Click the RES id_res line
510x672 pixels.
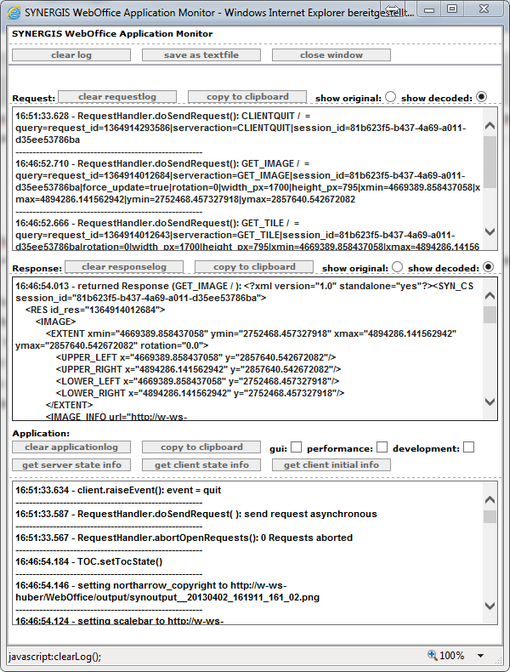[x=95, y=310]
